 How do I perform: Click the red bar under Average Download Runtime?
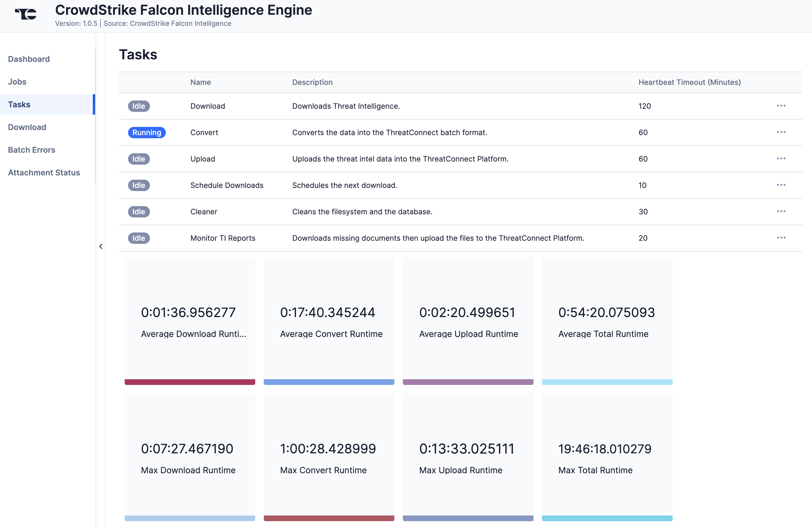tap(190, 382)
